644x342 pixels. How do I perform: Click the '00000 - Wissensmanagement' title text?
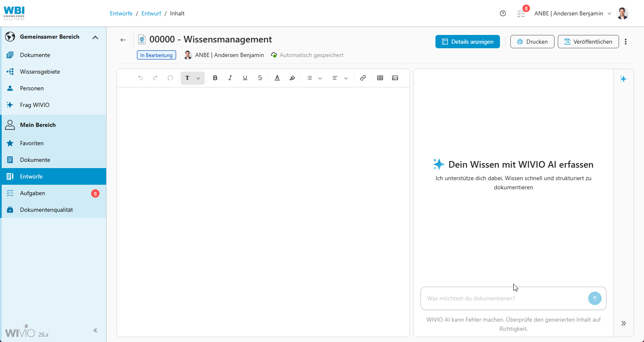coord(211,40)
